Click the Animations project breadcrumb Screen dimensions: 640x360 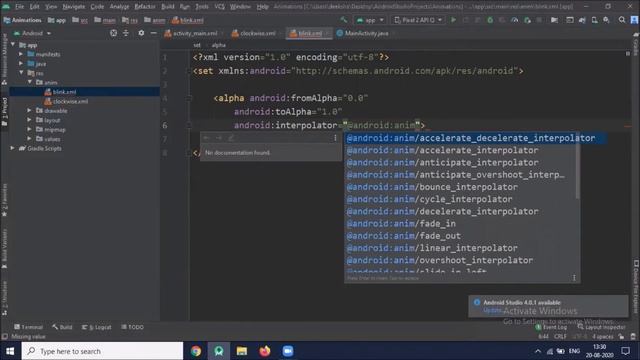[22, 20]
